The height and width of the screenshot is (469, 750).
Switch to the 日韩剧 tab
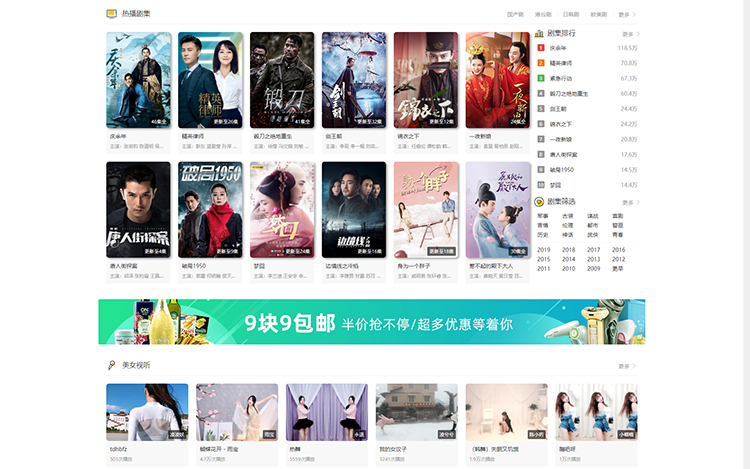(x=571, y=15)
